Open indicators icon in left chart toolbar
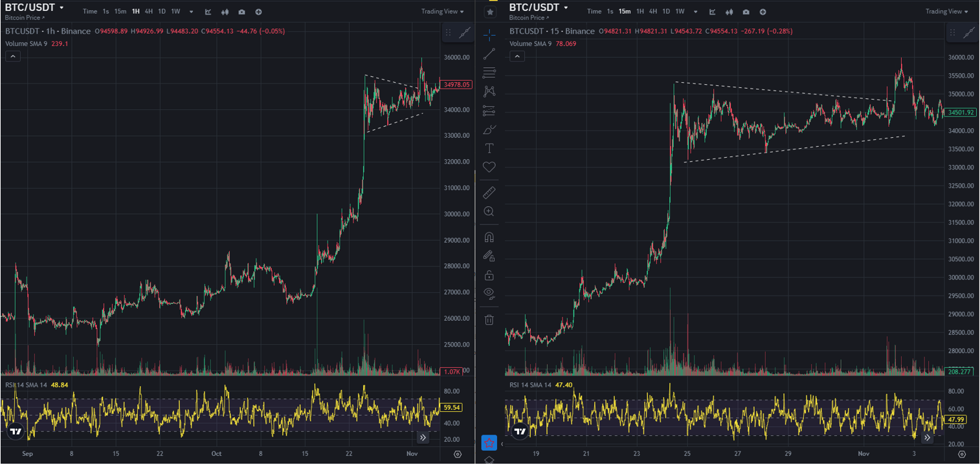The width and height of the screenshot is (980, 465). pyautogui.click(x=208, y=12)
